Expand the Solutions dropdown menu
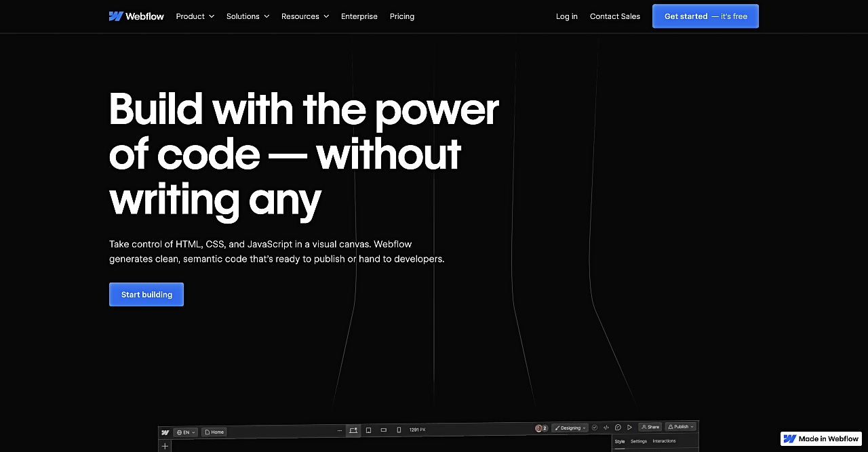 [248, 16]
